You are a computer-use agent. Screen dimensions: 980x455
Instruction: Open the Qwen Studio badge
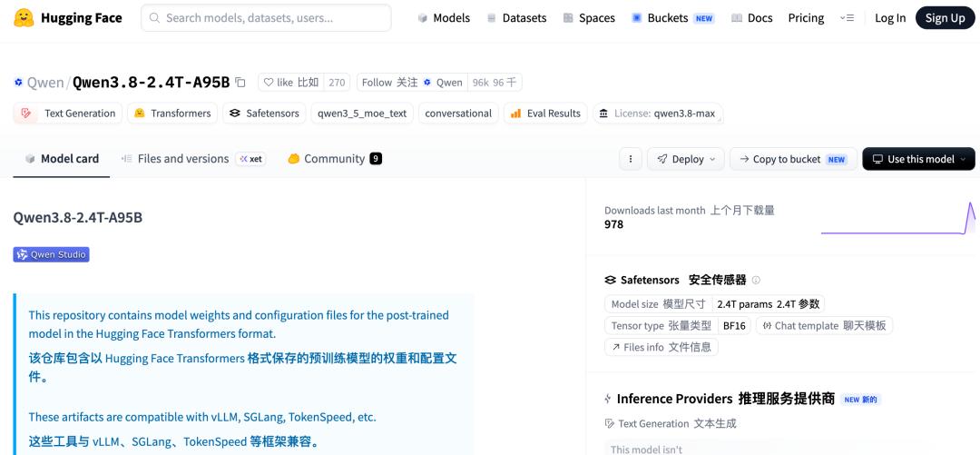pyautogui.click(x=51, y=254)
